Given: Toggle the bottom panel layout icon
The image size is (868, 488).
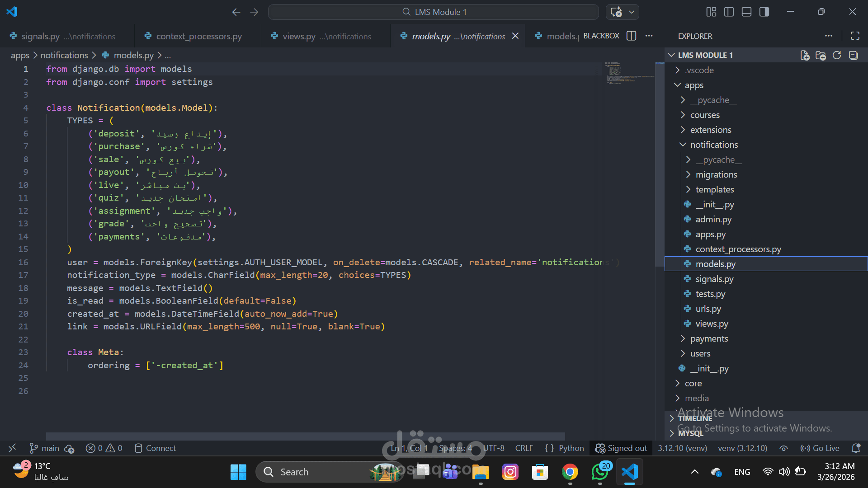Looking at the screenshot, I should pos(746,12).
